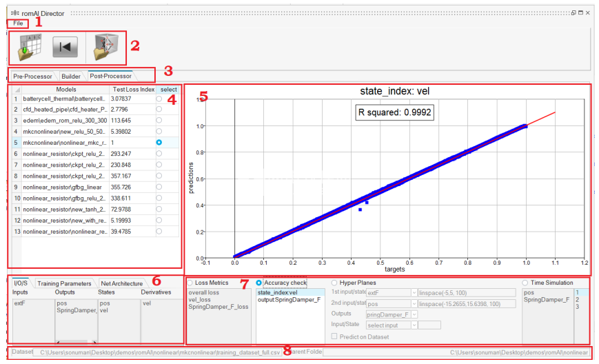The height and width of the screenshot is (364, 599).
Task: Float the romAI Director panel
Action: click(573, 13)
